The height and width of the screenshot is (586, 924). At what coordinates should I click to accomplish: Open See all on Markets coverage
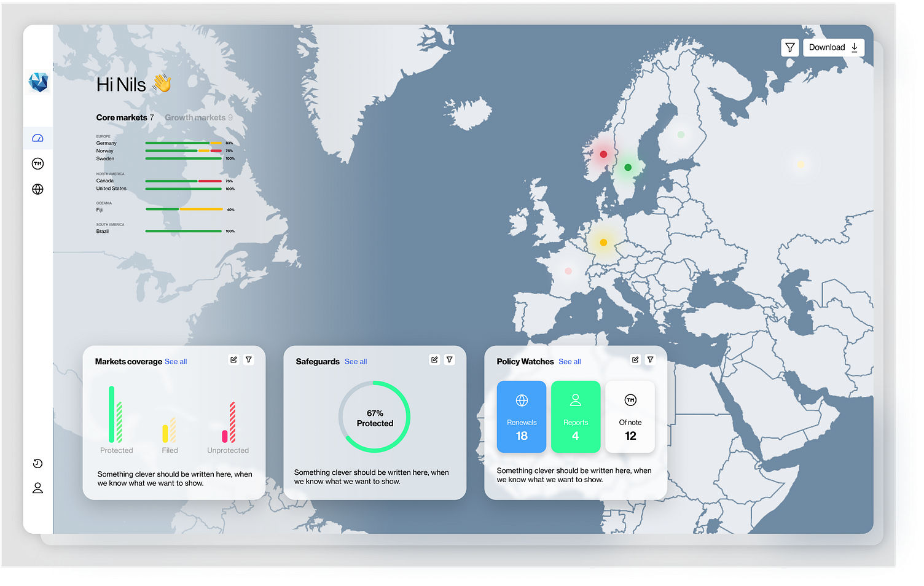pyautogui.click(x=176, y=361)
